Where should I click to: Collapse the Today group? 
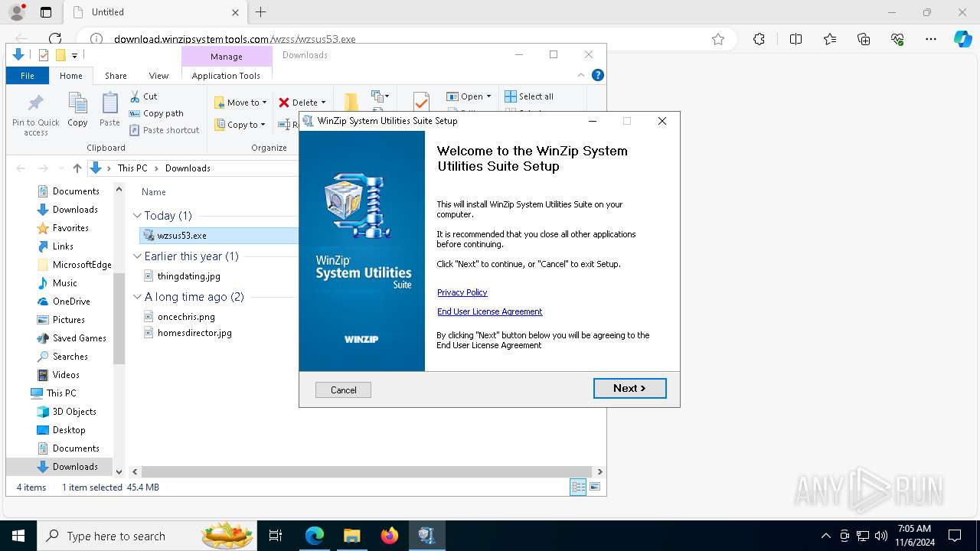point(137,216)
